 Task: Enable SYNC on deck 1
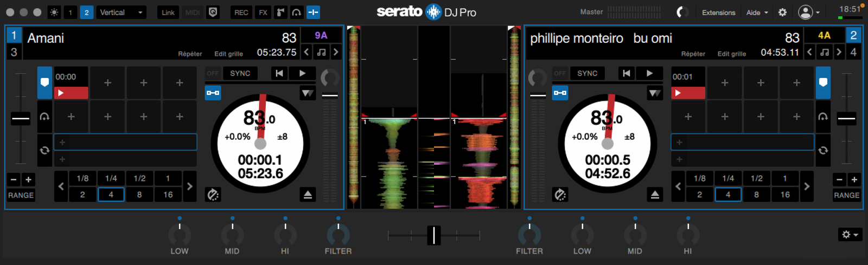pyautogui.click(x=240, y=73)
